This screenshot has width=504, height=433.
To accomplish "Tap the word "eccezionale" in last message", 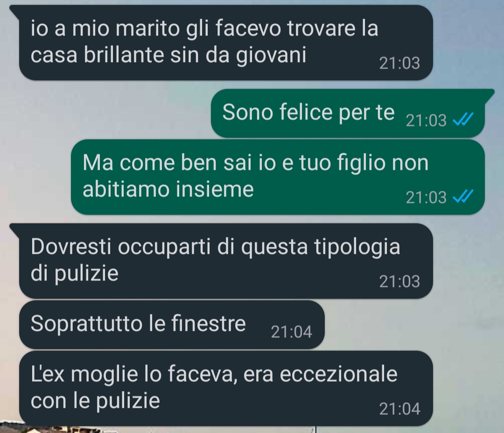I will click(339, 374).
